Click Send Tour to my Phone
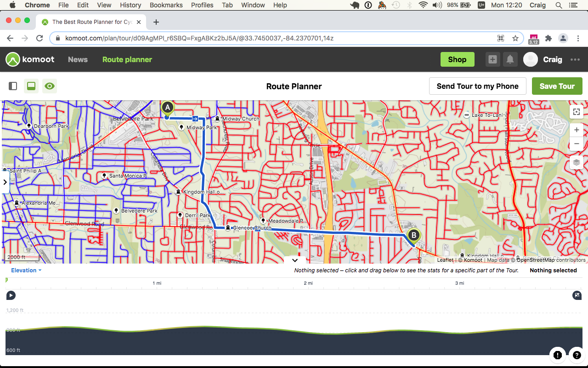This screenshot has height=368, width=588. (477, 86)
